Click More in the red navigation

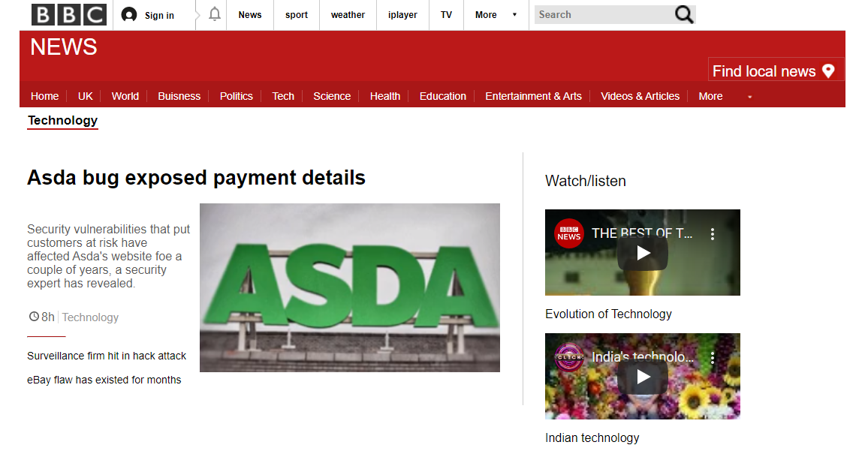click(x=710, y=96)
